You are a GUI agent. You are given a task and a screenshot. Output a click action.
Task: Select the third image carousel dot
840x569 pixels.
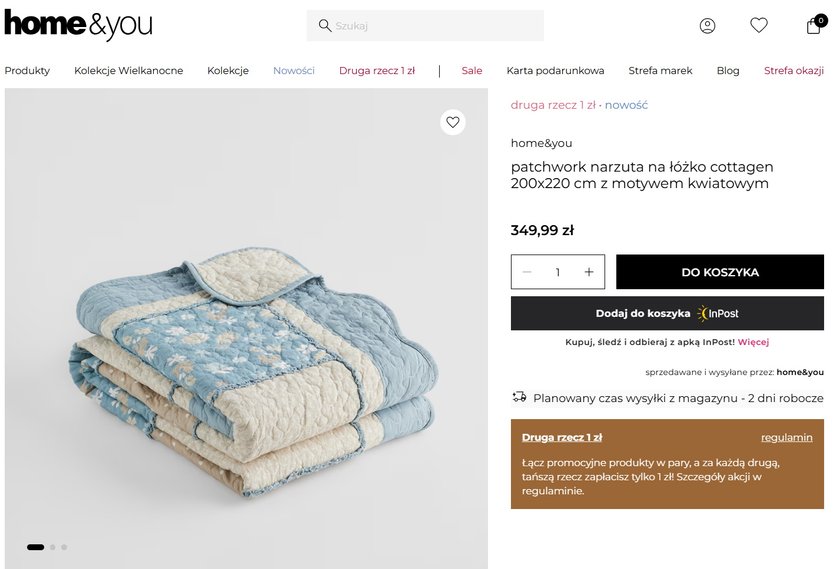click(x=64, y=547)
